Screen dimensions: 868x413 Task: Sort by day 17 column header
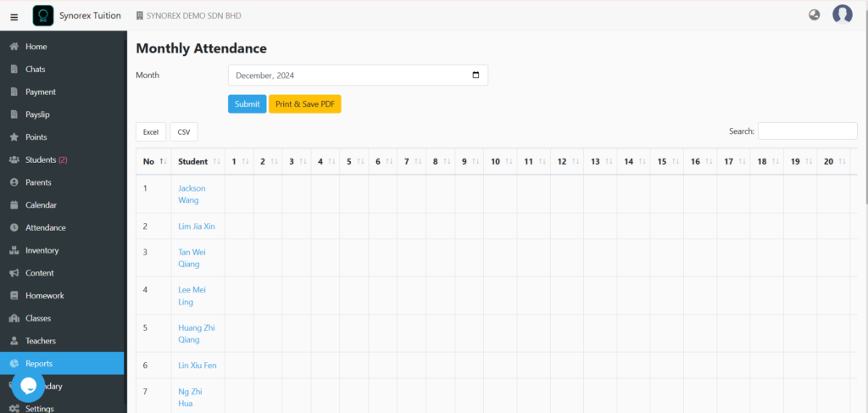click(x=734, y=162)
